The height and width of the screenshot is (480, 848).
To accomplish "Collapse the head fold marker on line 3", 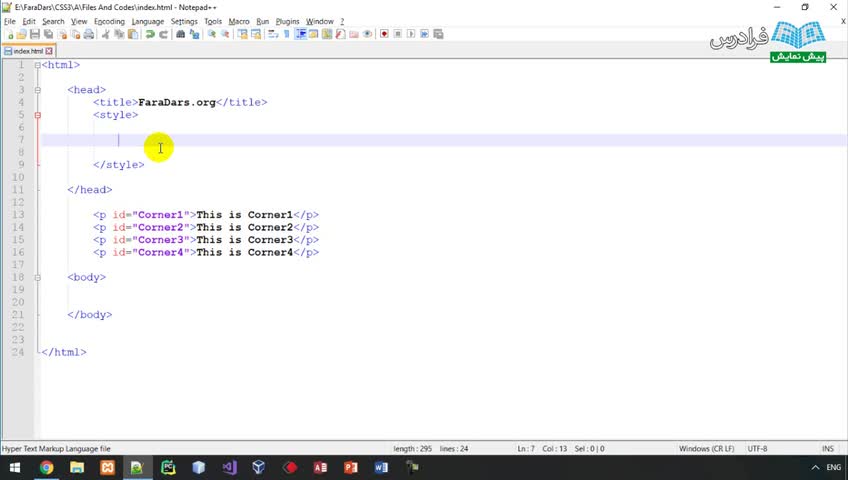I will click(37, 90).
